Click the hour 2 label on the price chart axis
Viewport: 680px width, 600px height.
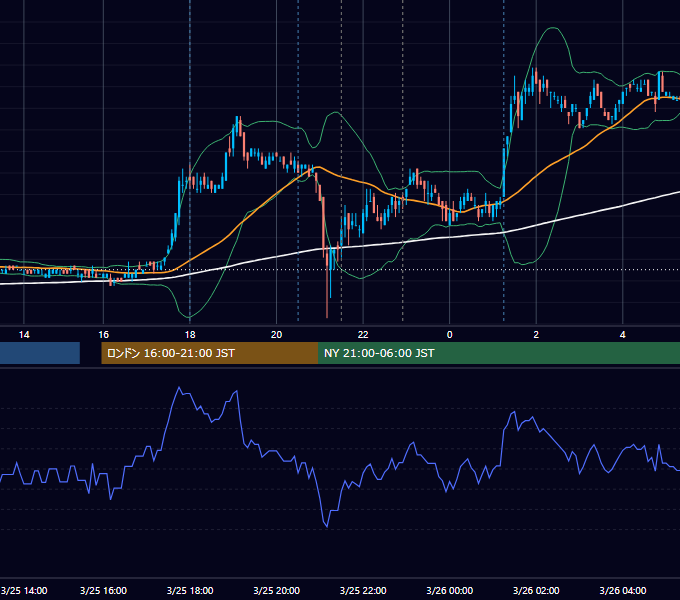pos(536,335)
